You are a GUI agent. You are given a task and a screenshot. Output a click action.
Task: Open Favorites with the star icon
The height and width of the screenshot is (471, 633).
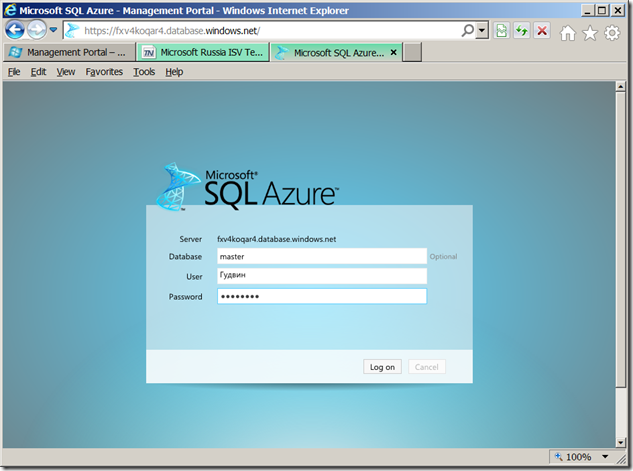(590, 33)
